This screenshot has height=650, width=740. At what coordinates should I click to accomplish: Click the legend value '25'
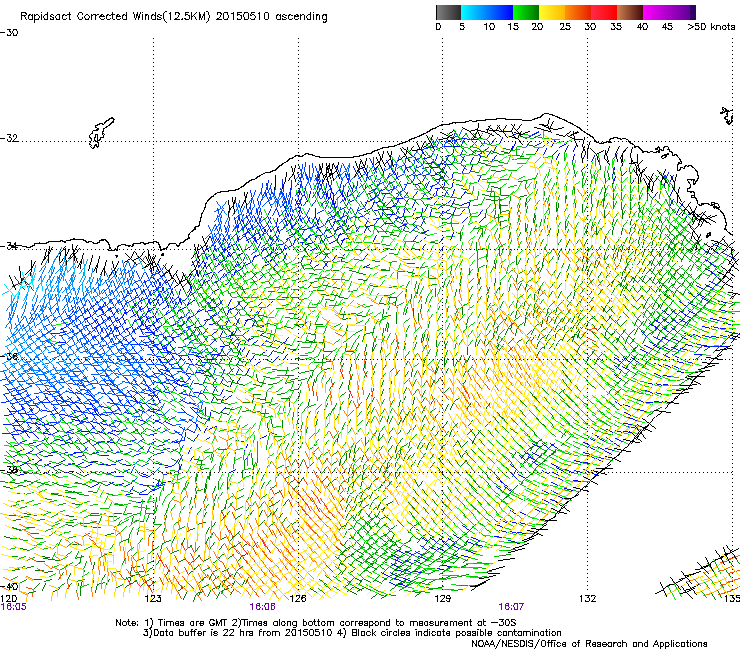(565, 27)
